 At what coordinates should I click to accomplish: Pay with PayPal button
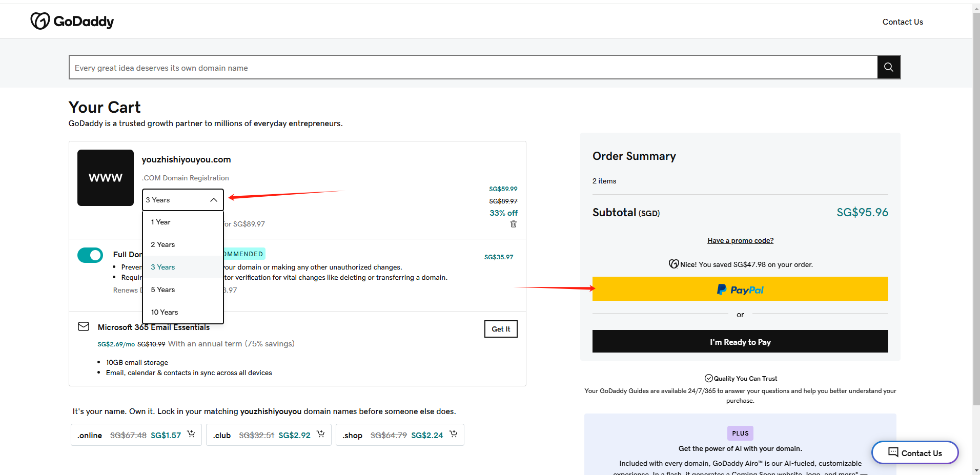point(740,289)
